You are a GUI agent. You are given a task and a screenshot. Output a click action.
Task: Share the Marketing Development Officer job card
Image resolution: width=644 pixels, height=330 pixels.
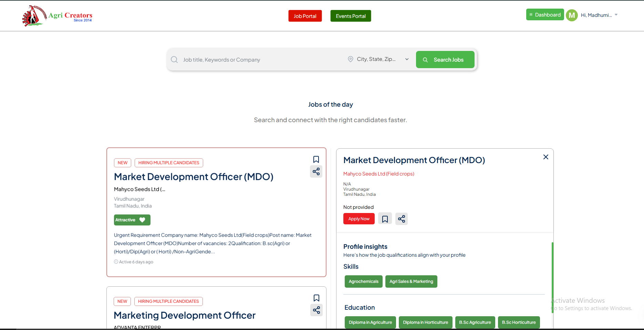[316, 310]
